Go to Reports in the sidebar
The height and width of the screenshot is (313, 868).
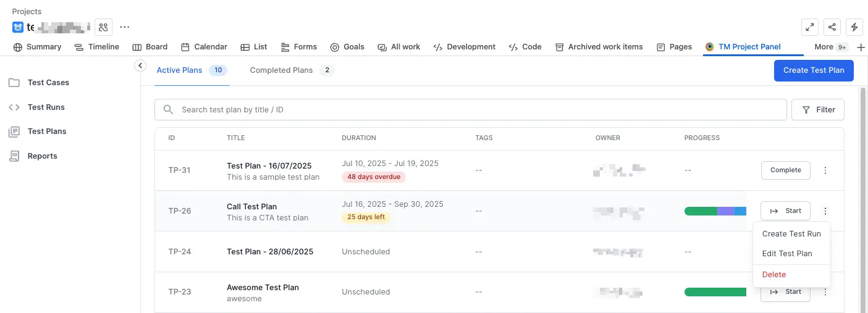coord(42,156)
